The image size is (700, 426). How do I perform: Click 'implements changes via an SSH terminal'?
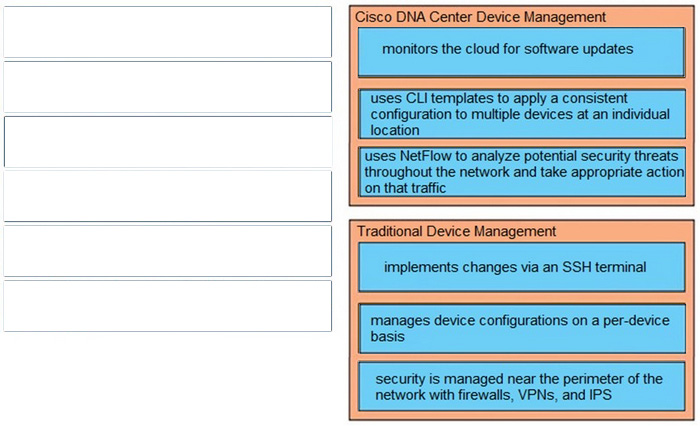[x=521, y=267]
